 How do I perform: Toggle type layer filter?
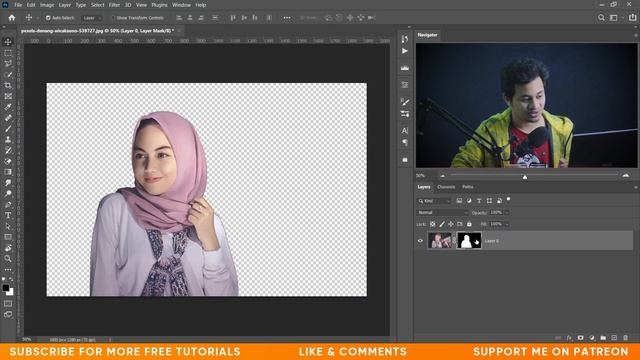[x=479, y=201]
